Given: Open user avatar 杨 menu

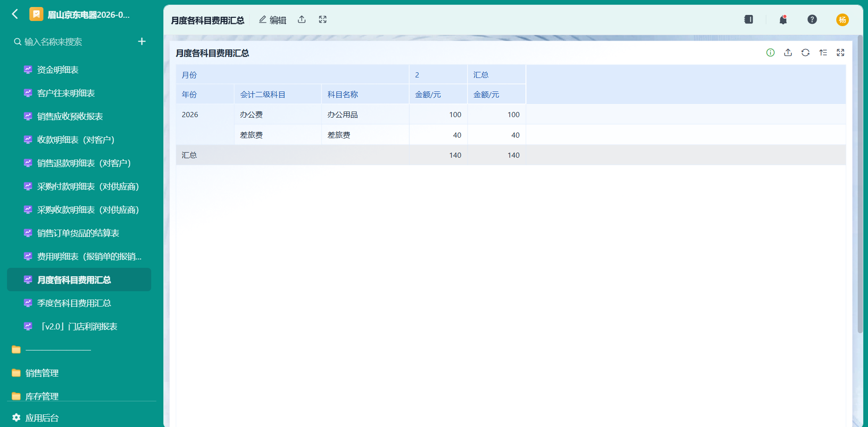Looking at the screenshot, I should tap(842, 20).
